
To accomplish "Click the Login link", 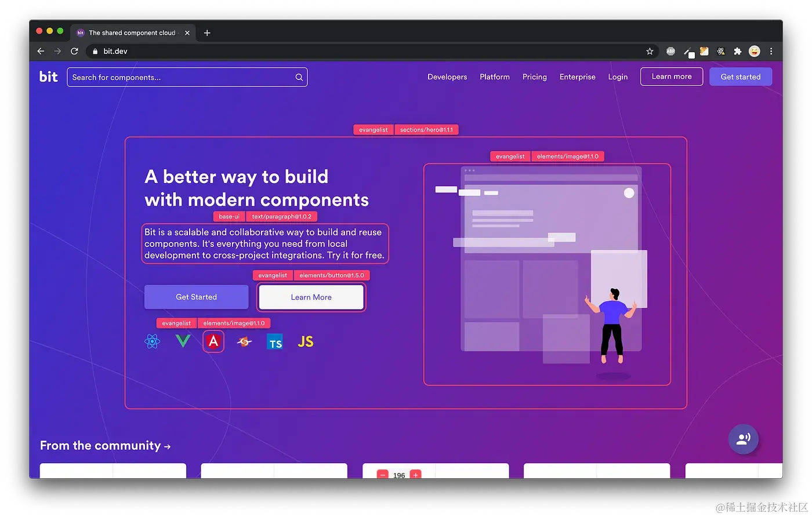I will coord(618,77).
